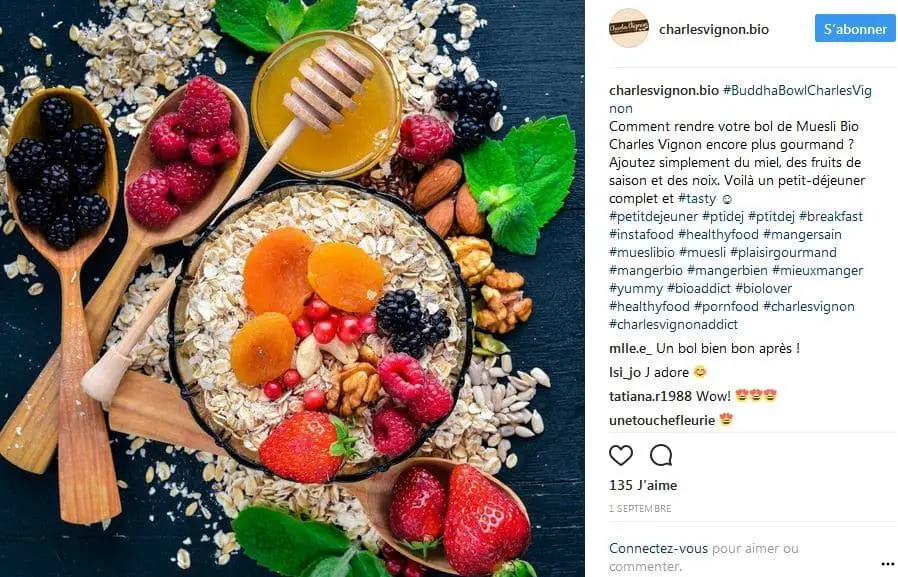Image resolution: width=898 pixels, height=577 pixels.
Task: Open the comment bubble icon
Action: coord(661,455)
